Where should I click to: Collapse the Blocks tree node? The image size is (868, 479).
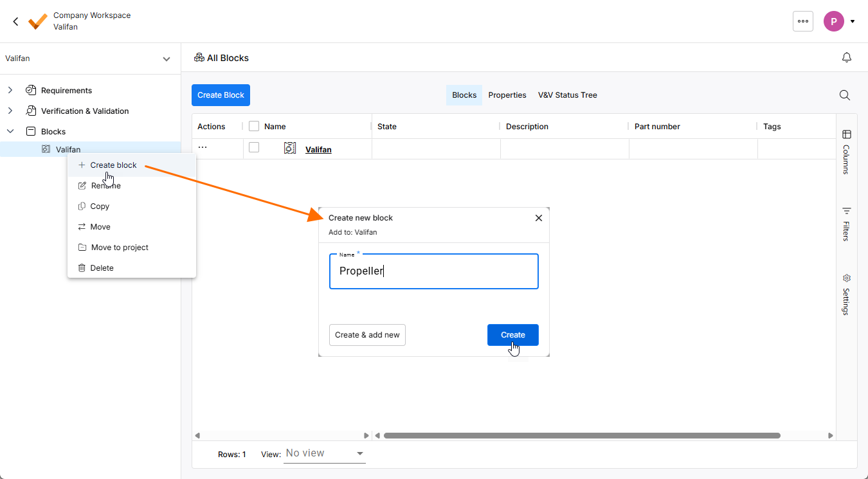click(10, 131)
